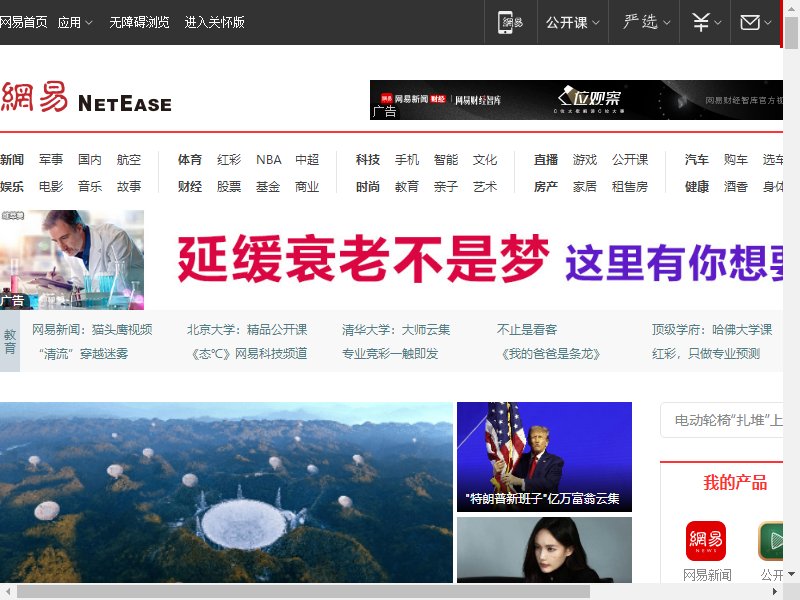Open the 科技 channel
This screenshot has width=800, height=600.
pyautogui.click(x=368, y=160)
